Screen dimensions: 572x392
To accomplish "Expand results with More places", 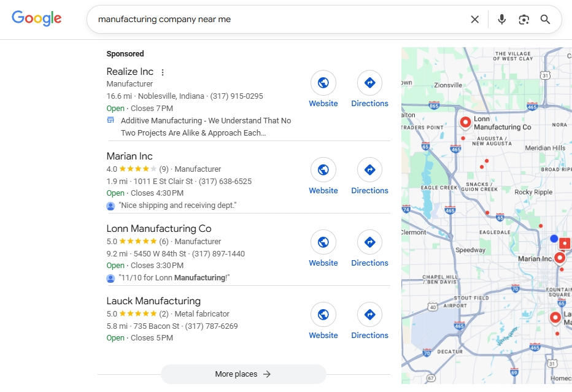I will [x=243, y=374].
